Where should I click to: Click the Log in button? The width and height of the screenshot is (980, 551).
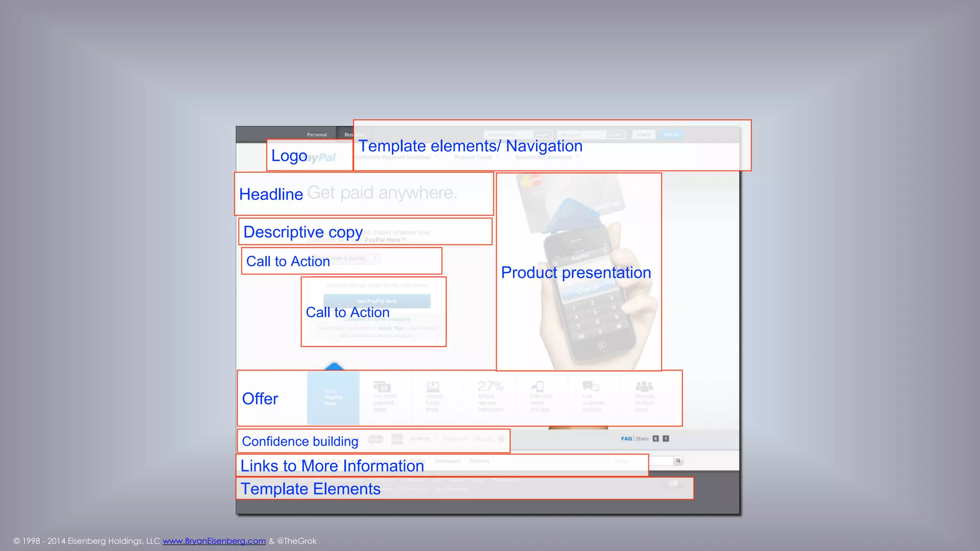[x=644, y=134]
